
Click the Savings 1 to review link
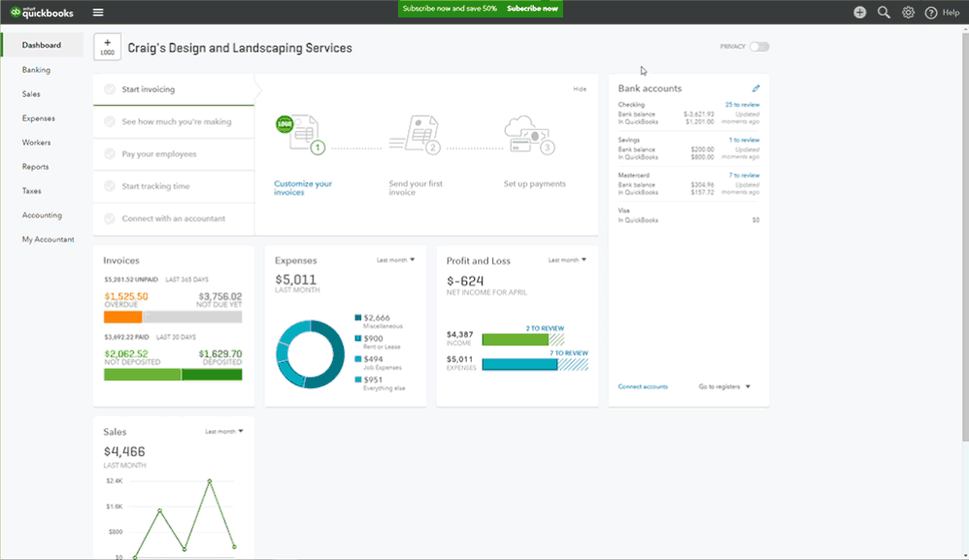744,140
